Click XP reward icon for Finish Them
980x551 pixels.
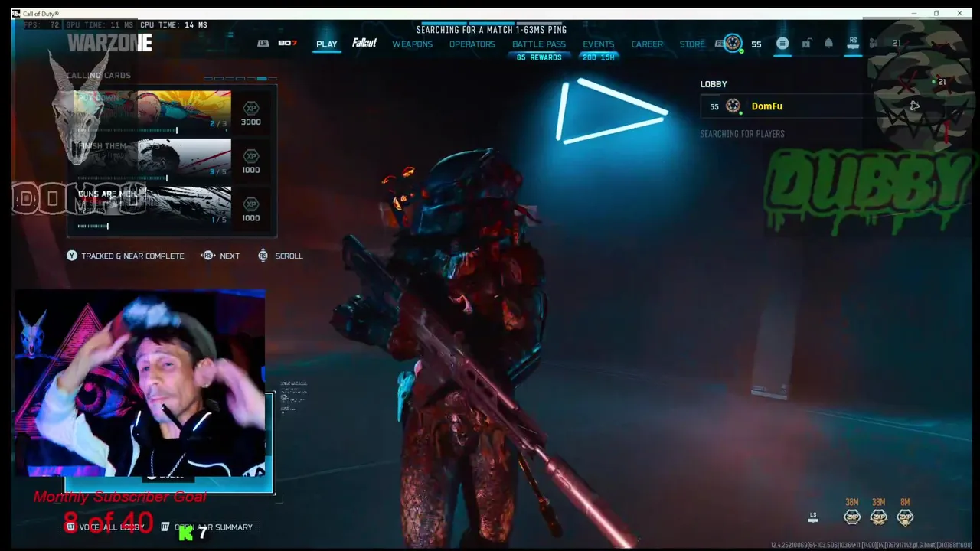pos(251,156)
